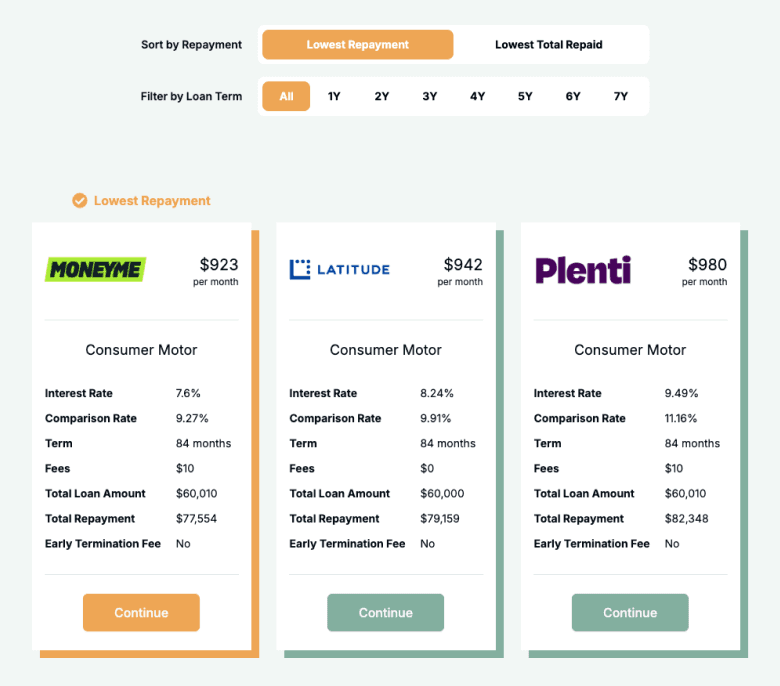Filter loan term to 4Y
Screen dimensions: 780x686
tap(477, 97)
